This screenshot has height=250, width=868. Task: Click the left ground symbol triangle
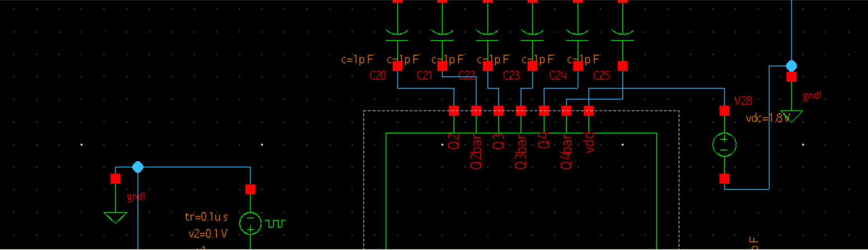[115, 218]
